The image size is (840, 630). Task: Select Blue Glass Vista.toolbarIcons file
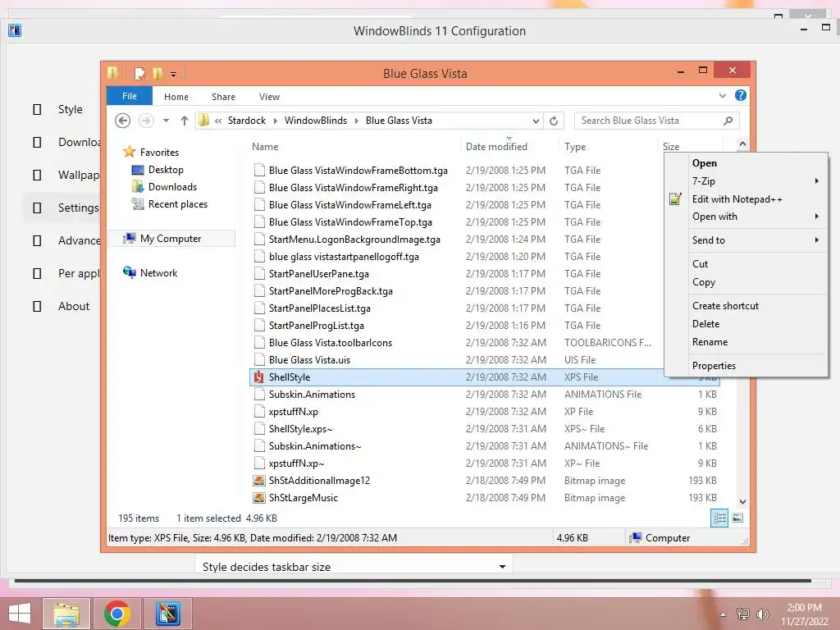(331, 343)
